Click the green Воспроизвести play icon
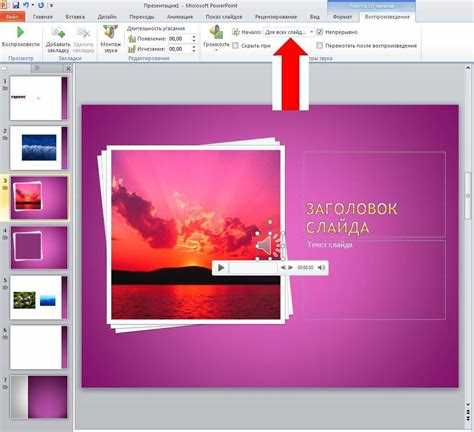This screenshot has width=474, height=432. (x=20, y=32)
